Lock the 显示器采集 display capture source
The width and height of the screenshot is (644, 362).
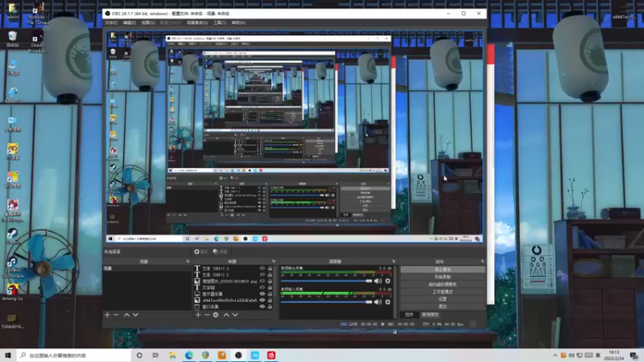[x=270, y=294]
